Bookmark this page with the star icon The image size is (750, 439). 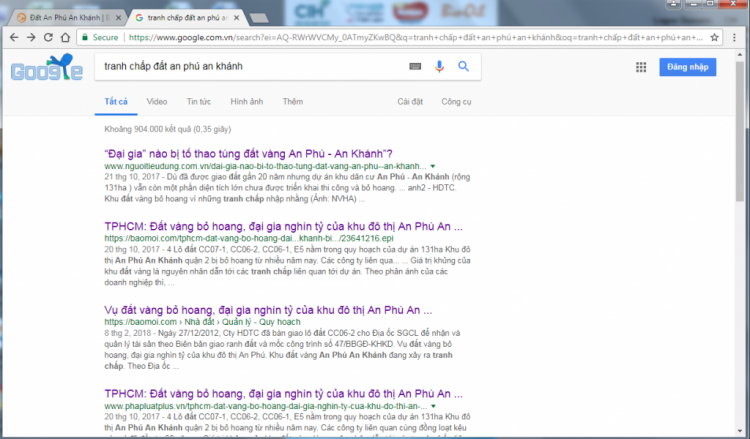714,37
